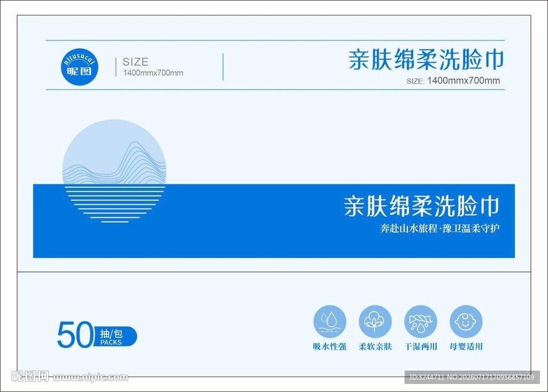This screenshot has height=392, width=548.
Task: Click the 吸水性强 label text
Action: coord(330,347)
